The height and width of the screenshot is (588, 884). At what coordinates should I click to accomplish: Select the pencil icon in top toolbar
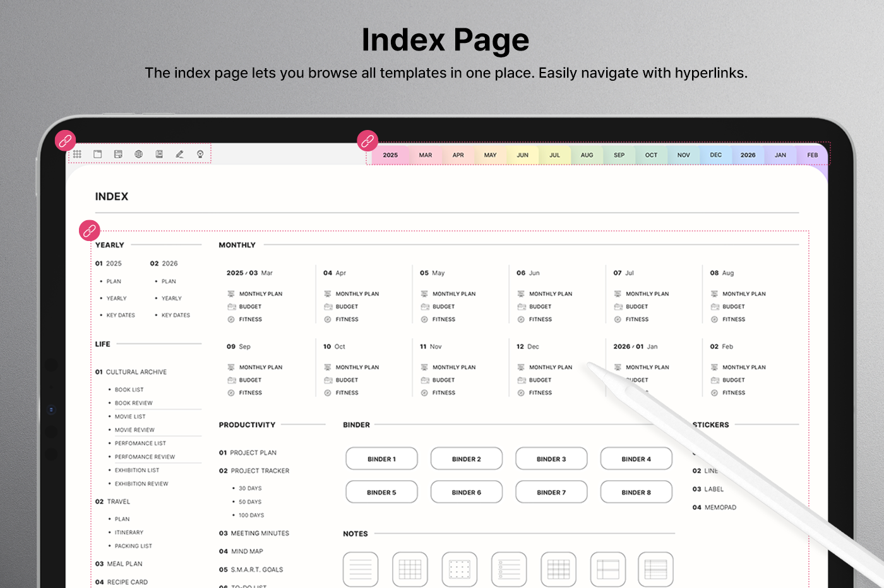coord(179,154)
